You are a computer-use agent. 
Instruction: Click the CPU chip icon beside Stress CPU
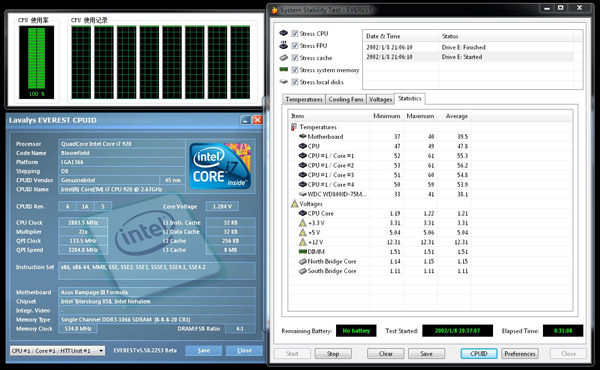(283, 33)
